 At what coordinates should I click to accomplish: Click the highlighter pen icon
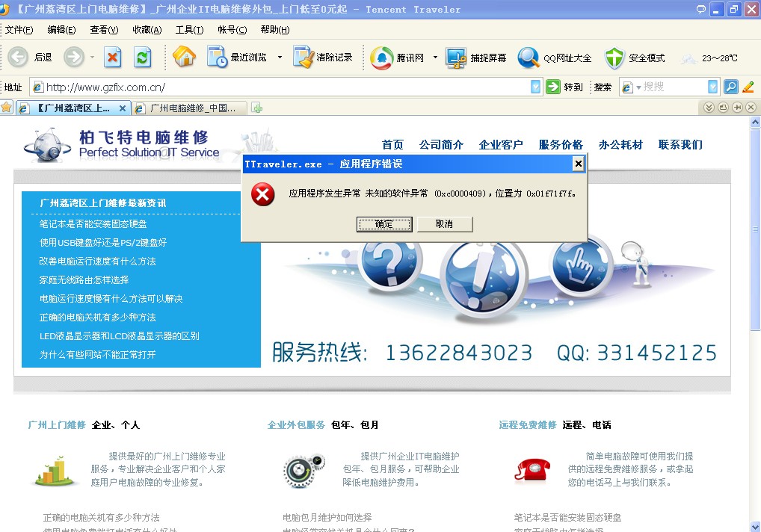click(x=748, y=87)
